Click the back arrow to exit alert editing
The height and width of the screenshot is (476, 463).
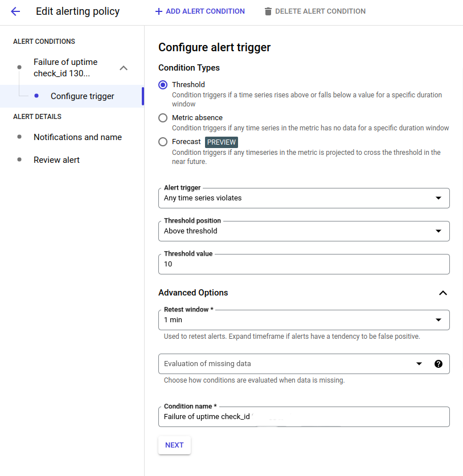(x=15, y=11)
